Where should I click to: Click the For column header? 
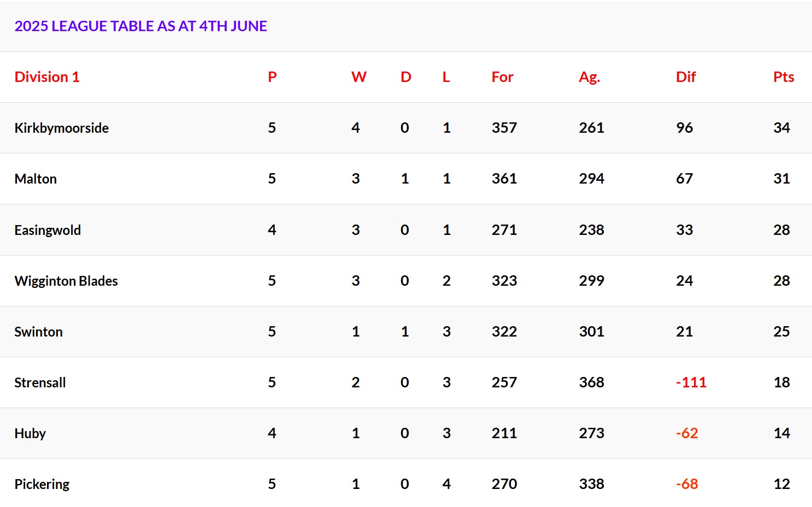(502, 77)
